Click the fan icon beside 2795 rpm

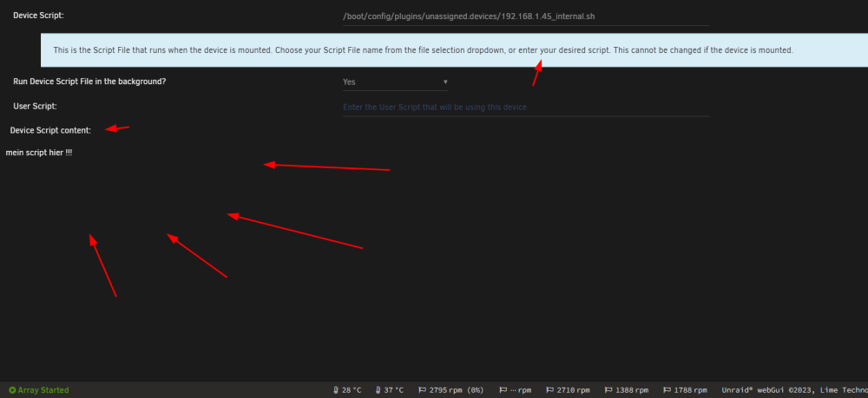(x=422, y=390)
